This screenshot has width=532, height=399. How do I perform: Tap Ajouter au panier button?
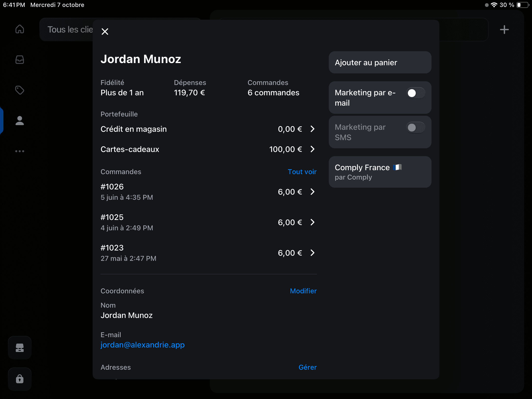(x=380, y=62)
